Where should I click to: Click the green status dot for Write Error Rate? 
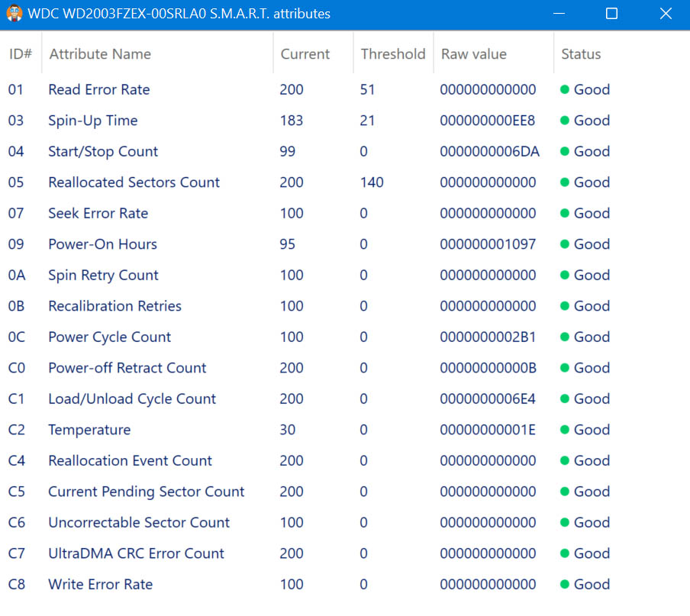(565, 584)
